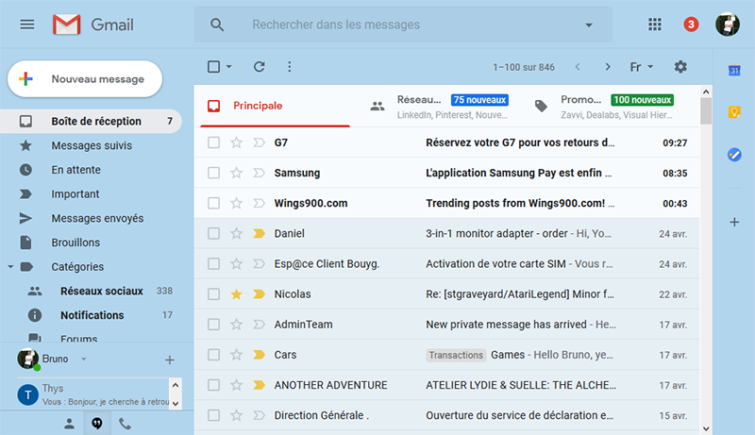Click the search magnifier icon
The image size is (755, 435).
[x=217, y=25]
